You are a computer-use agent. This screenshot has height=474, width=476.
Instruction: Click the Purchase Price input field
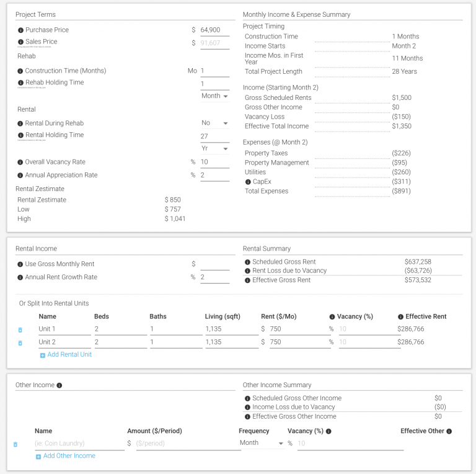point(214,30)
